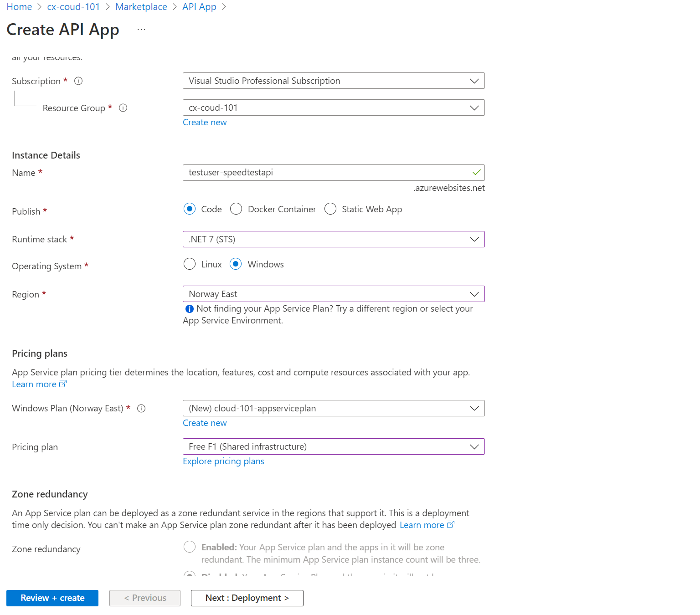This screenshot has width=700, height=615.
Task: Click the Subscription info icon
Action: click(x=78, y=81)
